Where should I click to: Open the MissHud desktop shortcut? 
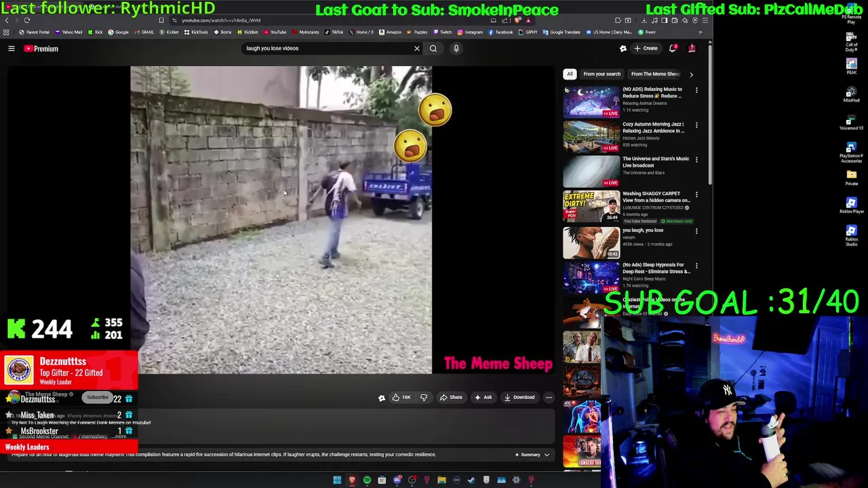coord(852,94)
